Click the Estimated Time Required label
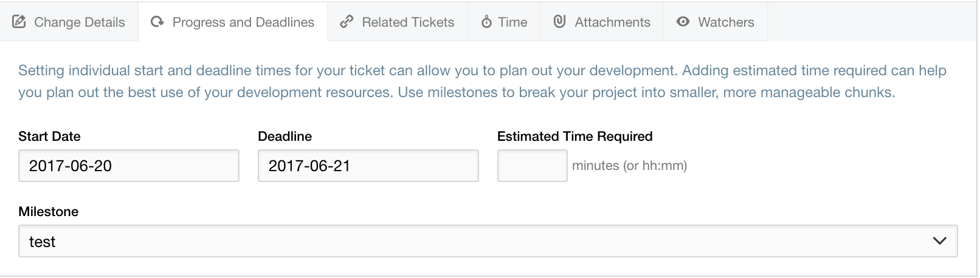 pos(575,136)
